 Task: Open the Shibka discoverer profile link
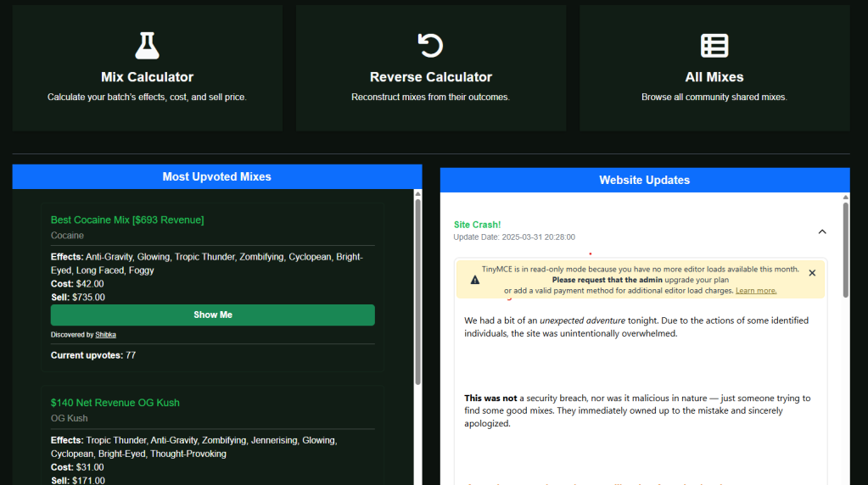(x=105, y=335)
